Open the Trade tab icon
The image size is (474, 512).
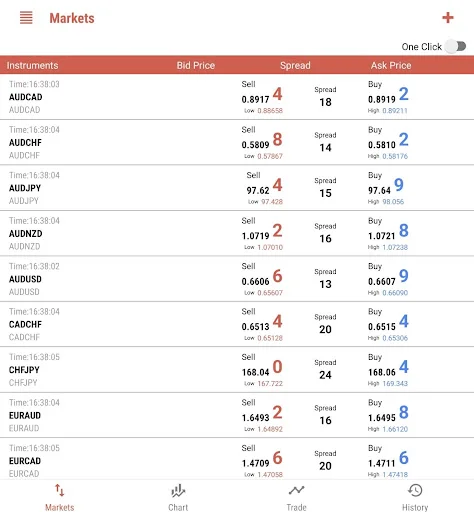tap(296, 490)
